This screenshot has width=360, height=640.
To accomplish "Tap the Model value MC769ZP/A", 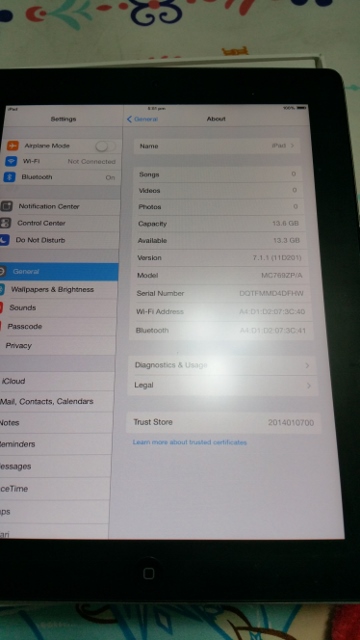I will pos(282,276).
